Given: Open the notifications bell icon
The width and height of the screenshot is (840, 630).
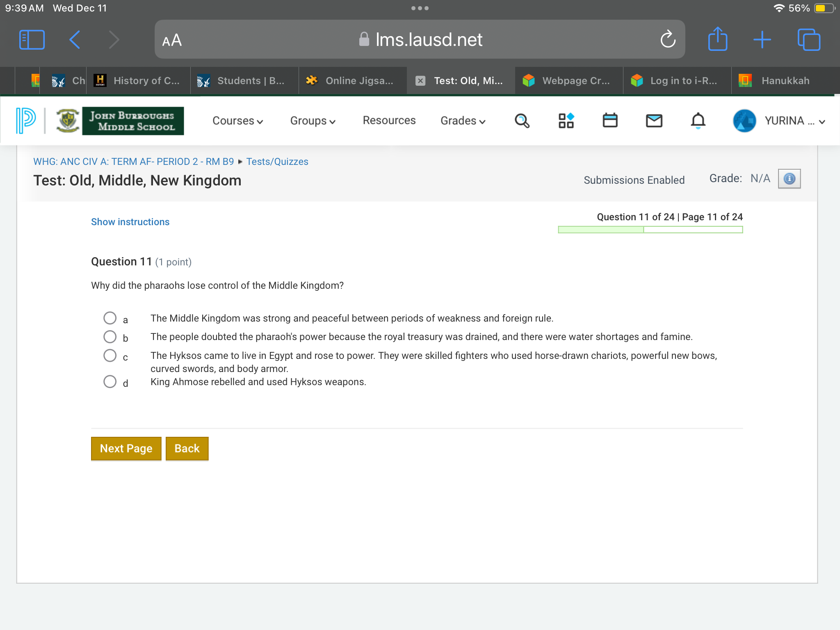Looking at the screenshot, I should point(698,121).
